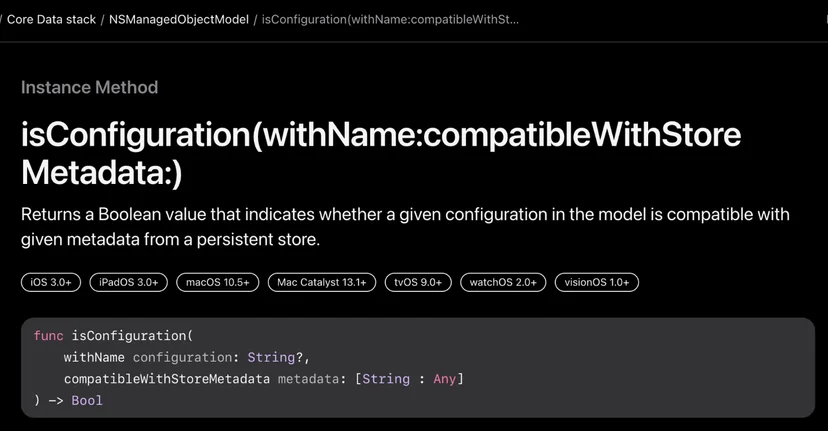
Task: Click the Instance Method eyebrow label
Action: (x=89, y=87)
